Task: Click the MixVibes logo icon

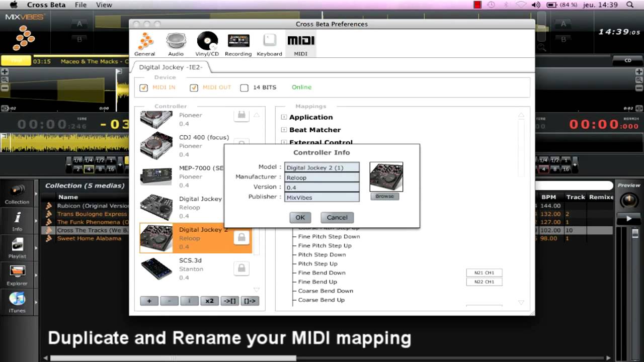Action: 24,39
